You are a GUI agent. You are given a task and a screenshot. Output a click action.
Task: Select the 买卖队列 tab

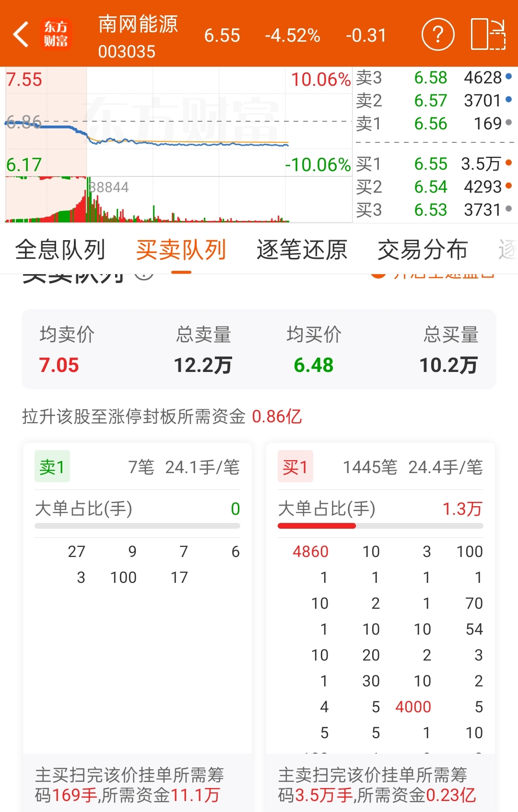(181, 250)
